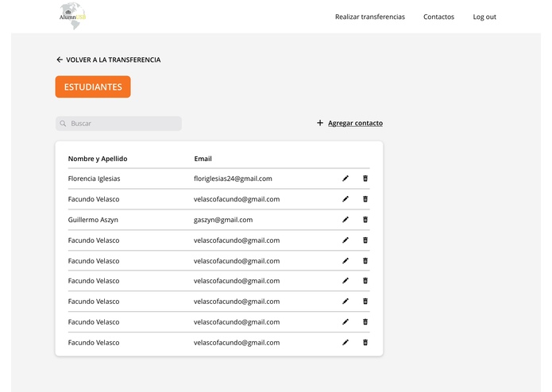Screen dimensions: 552x392
Task: Click the plus icon beside Agregar contacto
Action: pos(319,123)
